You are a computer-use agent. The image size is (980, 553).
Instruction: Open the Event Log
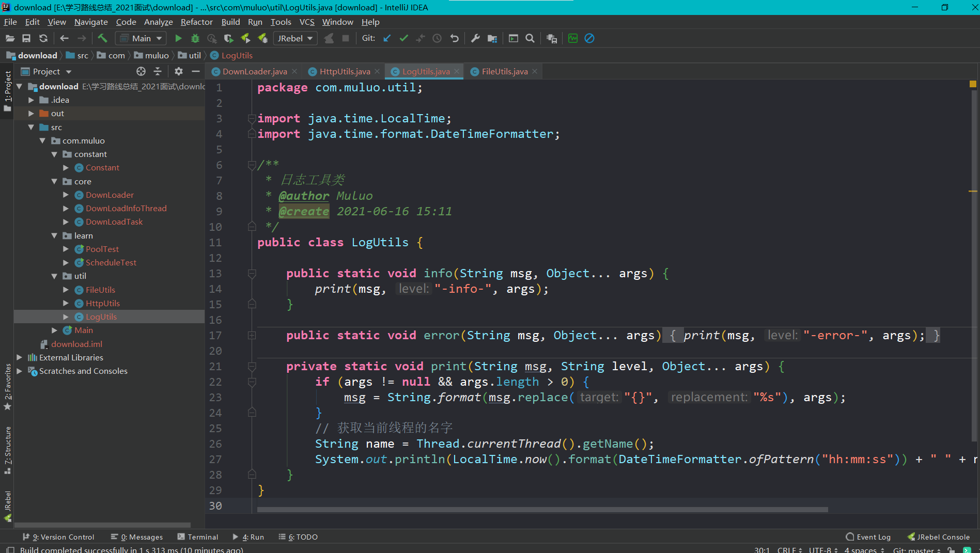(868, 537)
